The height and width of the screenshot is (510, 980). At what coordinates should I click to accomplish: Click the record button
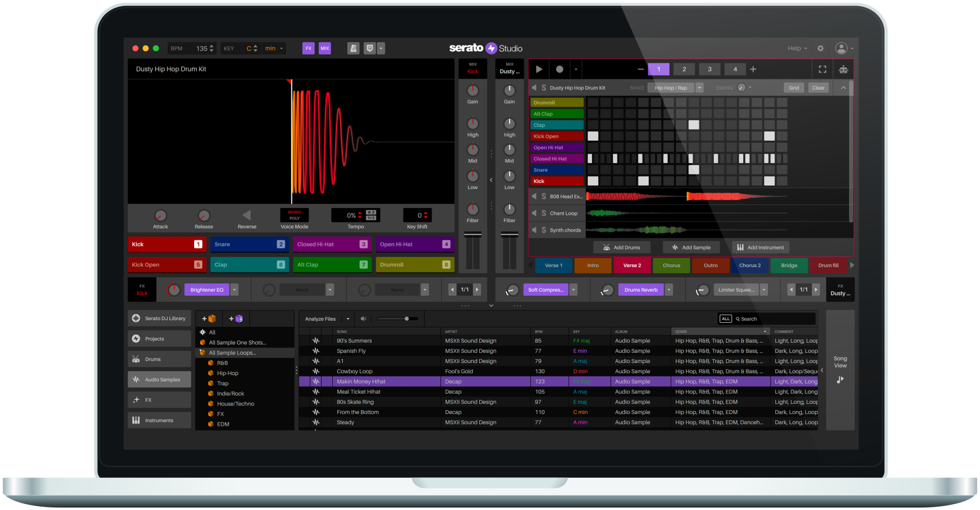coord(559,69)
